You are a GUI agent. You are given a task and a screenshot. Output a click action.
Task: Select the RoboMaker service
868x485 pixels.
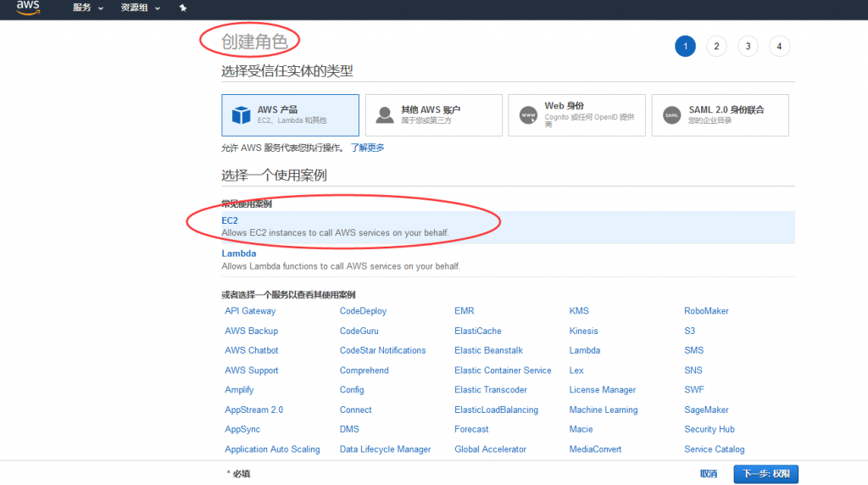click(706, 311)
